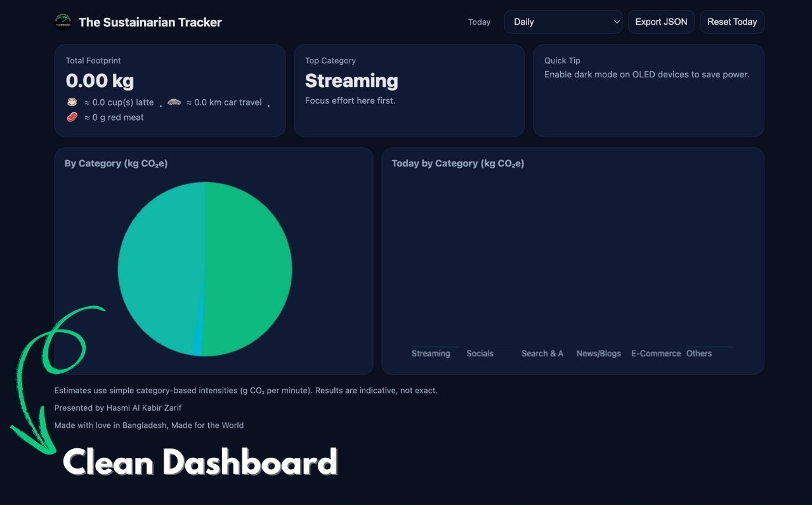Click the 0.00 kg total footprint value
Image resolution: width=812 pixels, height=508 pixels.
(x=100, y=81)
